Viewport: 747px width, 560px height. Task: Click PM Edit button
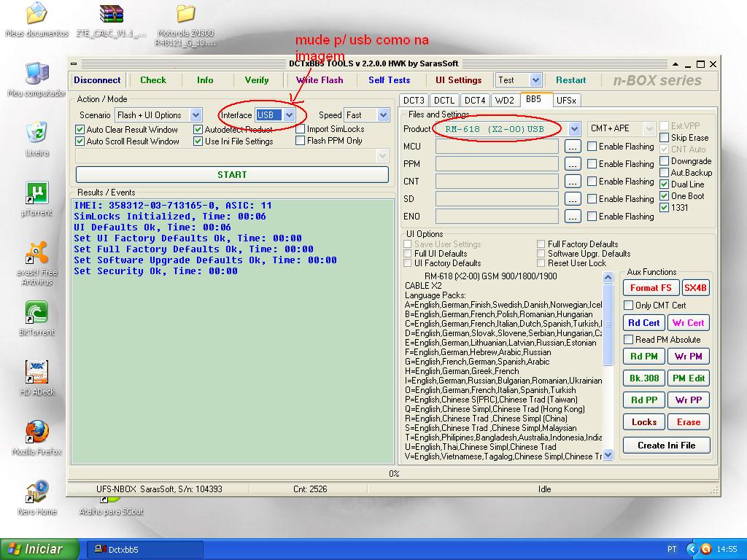[x=689, y=378]
